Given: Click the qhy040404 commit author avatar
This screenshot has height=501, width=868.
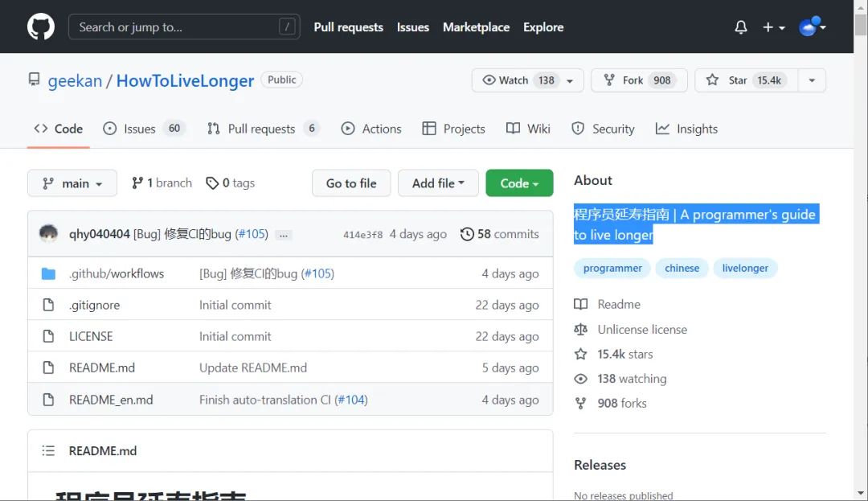Looking at the screenshot, I should [x=49, y=234].
